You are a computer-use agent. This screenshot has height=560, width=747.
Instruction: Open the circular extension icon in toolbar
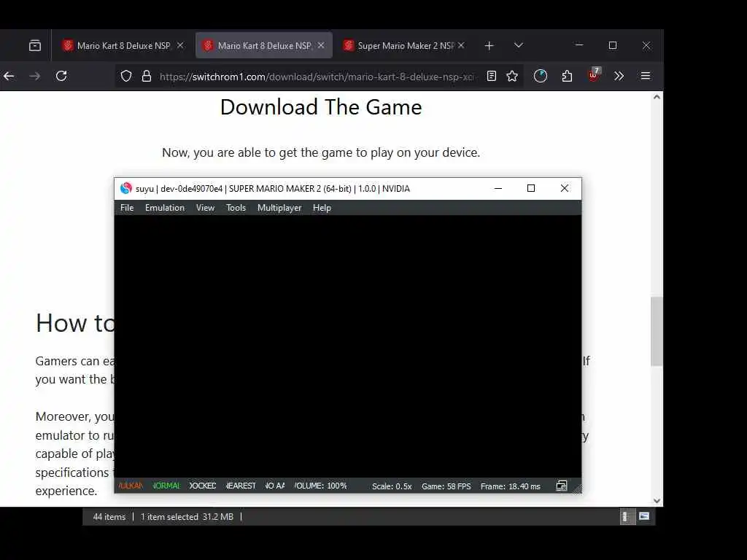(541, 76)
